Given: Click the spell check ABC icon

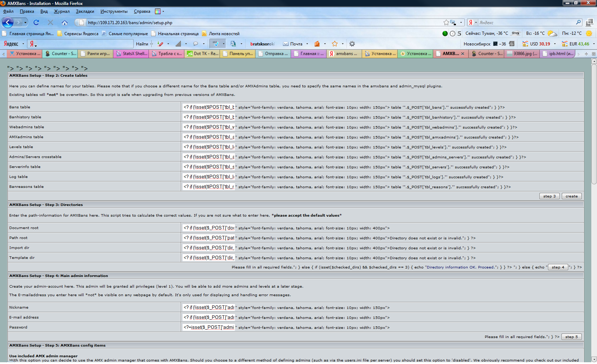Looking at the screenshot, I should pos(215,44).
